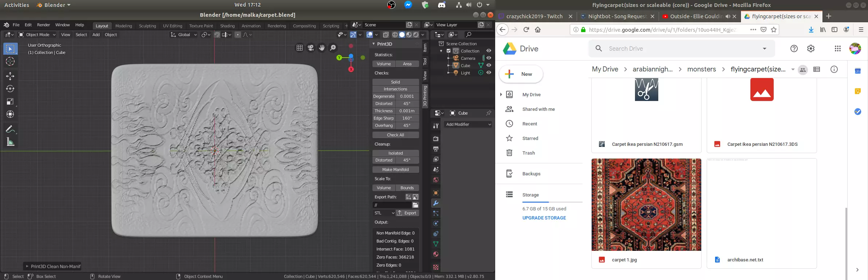Open the carpet 1.jpg thumbnail
The image size is (868, 280).
646,205
